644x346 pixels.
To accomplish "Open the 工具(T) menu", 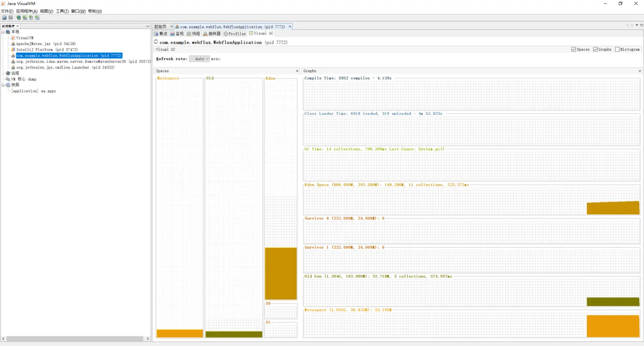I will [x=62, y=11].
